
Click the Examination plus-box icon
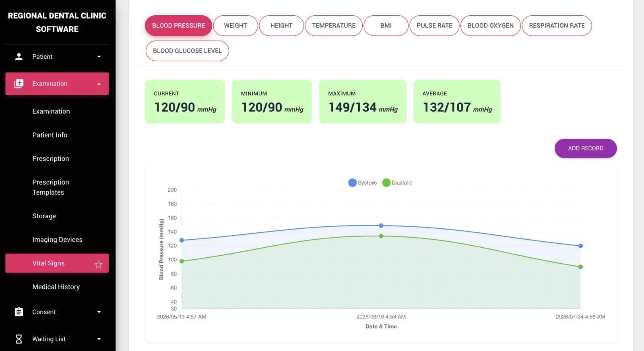(x=19, y=84)
